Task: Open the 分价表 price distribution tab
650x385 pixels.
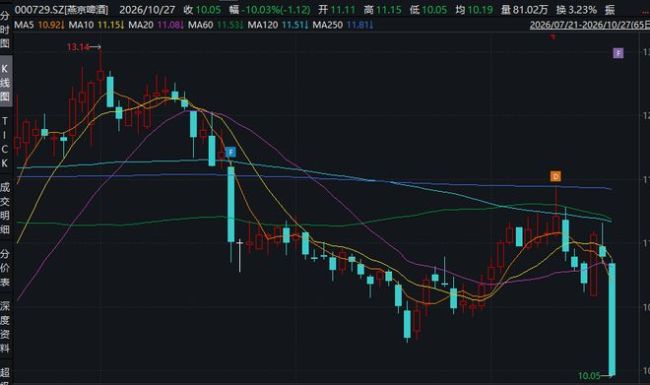Action: 5,268
